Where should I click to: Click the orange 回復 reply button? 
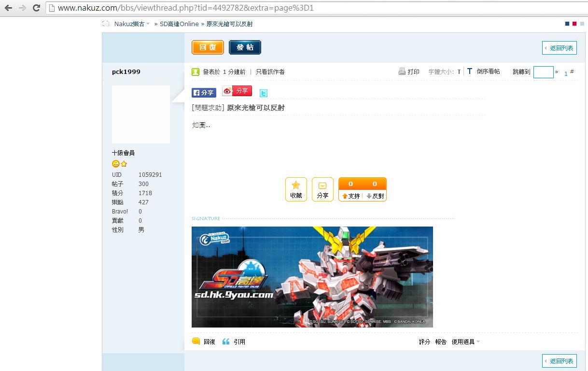[208, 47]
